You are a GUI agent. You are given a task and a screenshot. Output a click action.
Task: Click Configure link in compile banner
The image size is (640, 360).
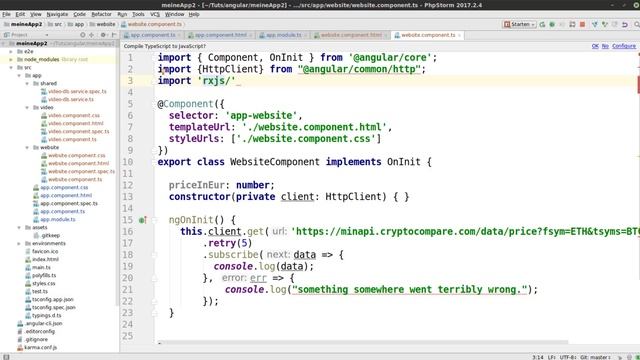(624, 46)
